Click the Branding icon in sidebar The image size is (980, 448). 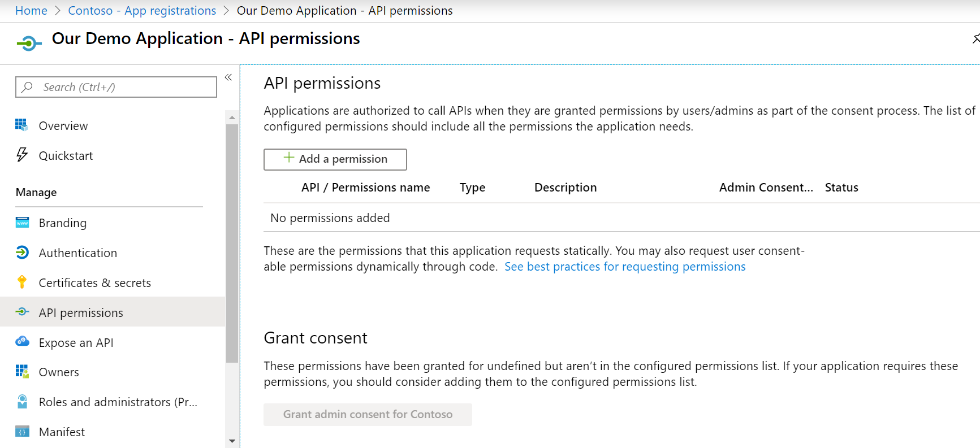click(x=22, y=223)
